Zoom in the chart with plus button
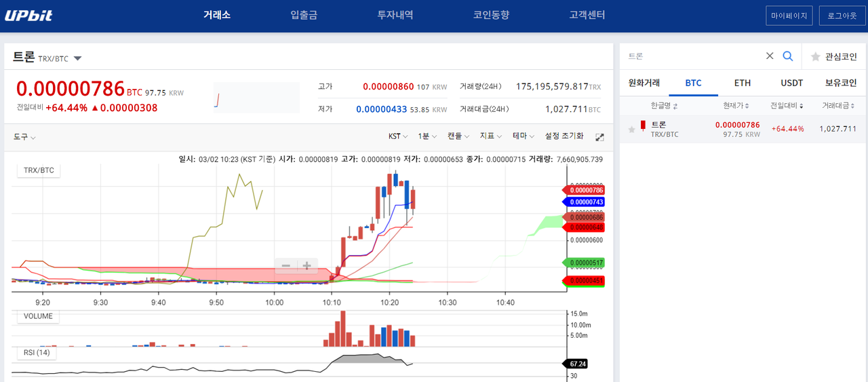The width and height of the screenshot is (868, 382). (307, 265)
